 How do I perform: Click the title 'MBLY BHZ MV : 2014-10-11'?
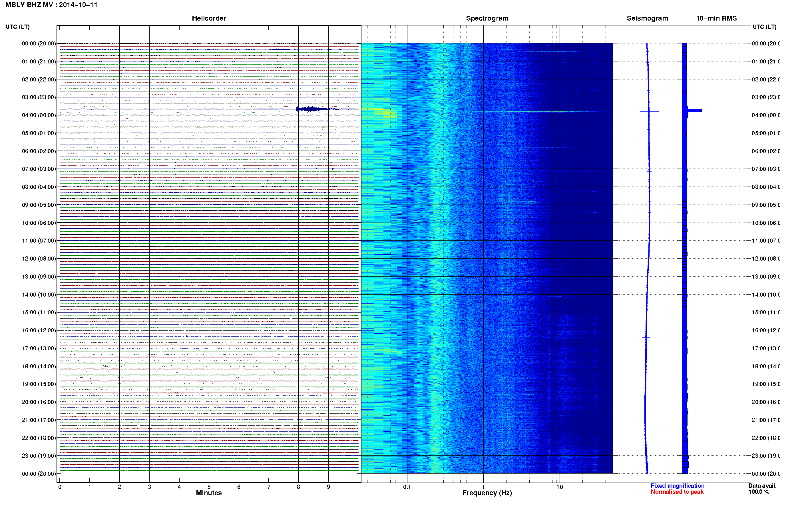[51, 5]
